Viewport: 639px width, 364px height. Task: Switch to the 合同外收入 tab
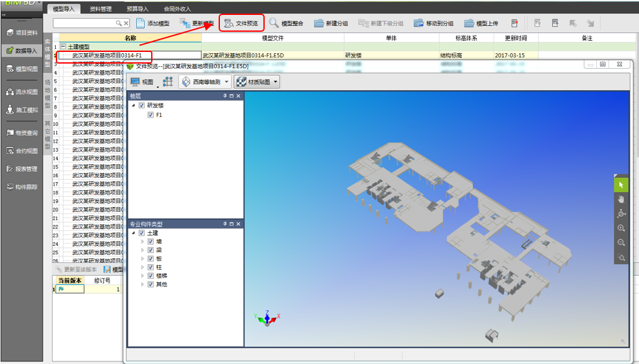click(177, 9)
